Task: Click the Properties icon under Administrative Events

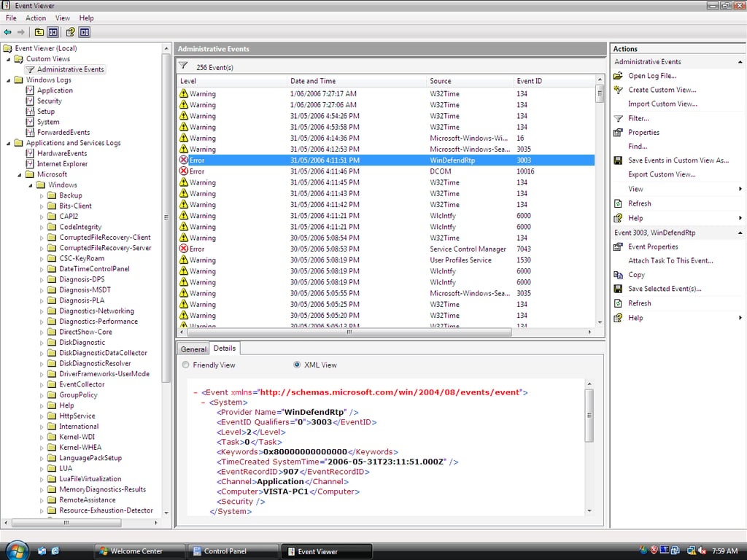Action: pos(618,133)
